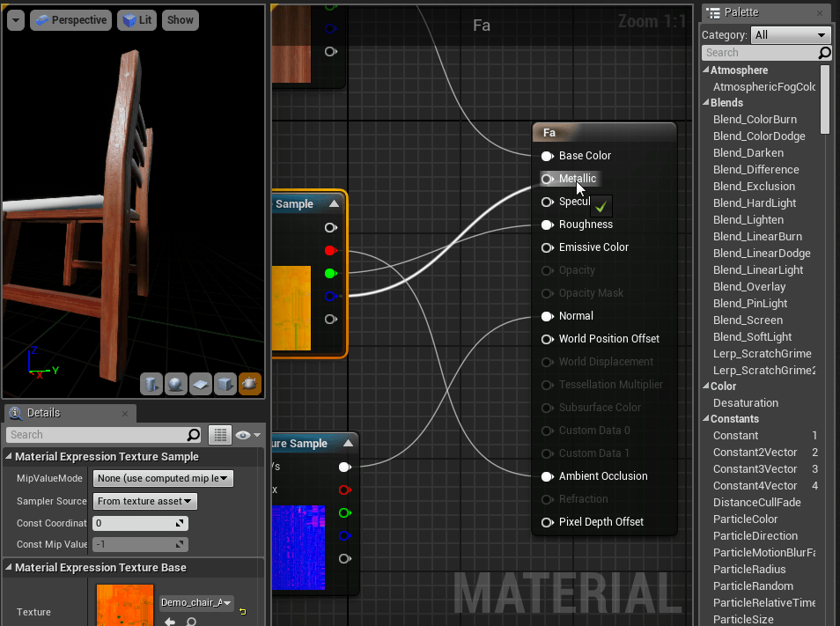
Task: Click the Palette search magnifier icon
Action: 824,53
